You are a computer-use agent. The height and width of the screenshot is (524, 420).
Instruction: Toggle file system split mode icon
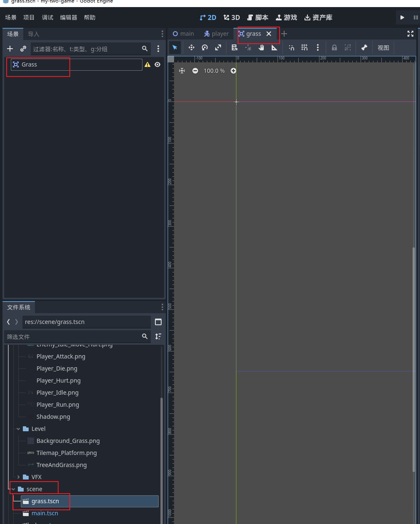158,322
